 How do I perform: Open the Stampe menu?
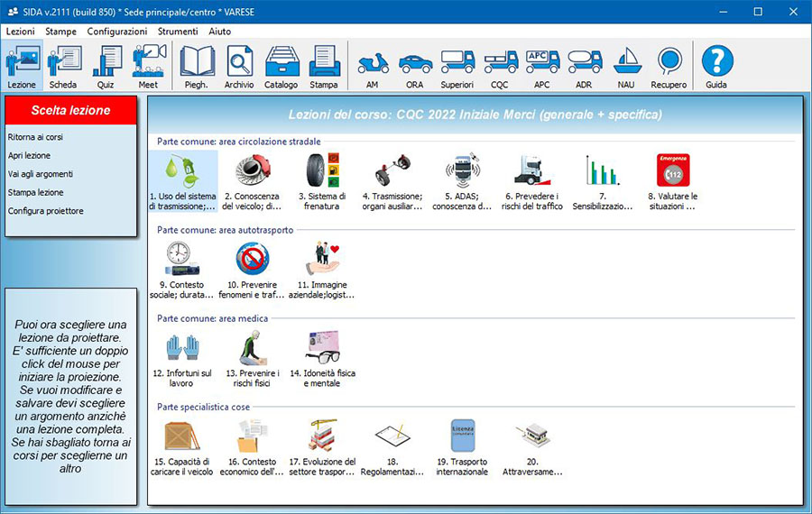click(x=61, y=31)
